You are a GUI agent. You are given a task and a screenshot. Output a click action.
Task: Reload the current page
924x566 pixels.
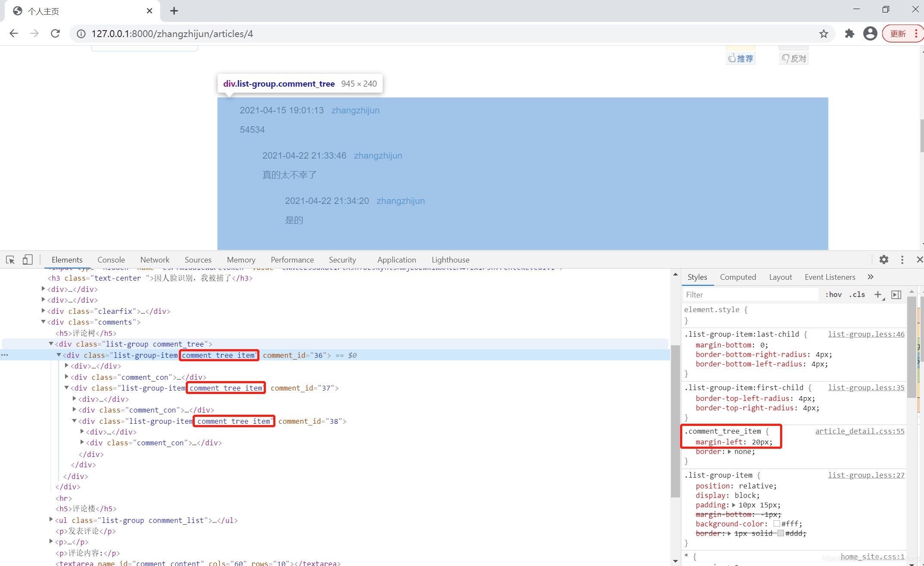point(55,34)
